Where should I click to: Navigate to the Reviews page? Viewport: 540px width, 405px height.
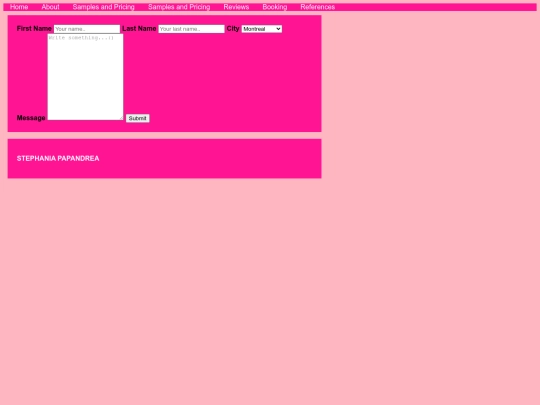[x=236, y=7]
